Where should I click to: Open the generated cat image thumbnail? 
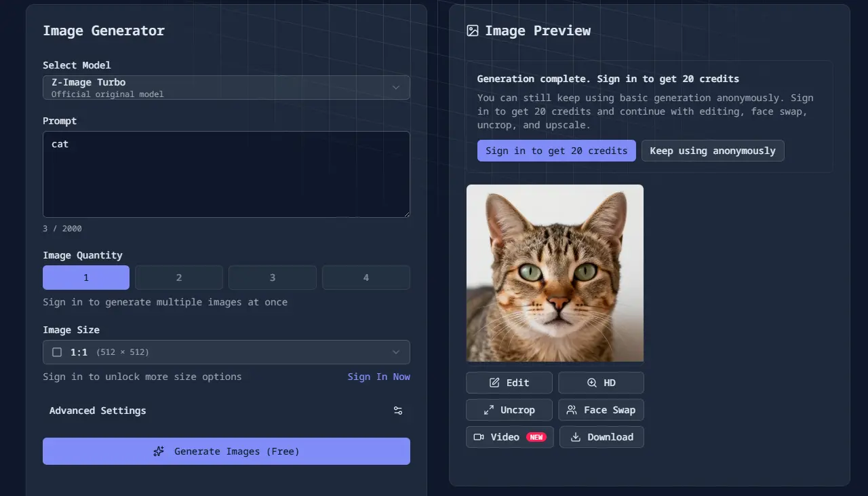tap(555, 273)
